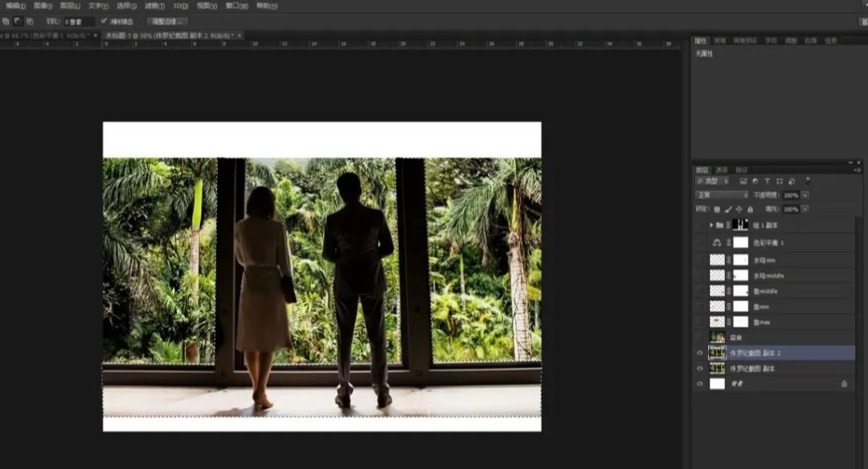Image resolution: width=868 pixels, height=469 pixels.
Task: Click the fill 100% value field
Action: click(791, 210)
